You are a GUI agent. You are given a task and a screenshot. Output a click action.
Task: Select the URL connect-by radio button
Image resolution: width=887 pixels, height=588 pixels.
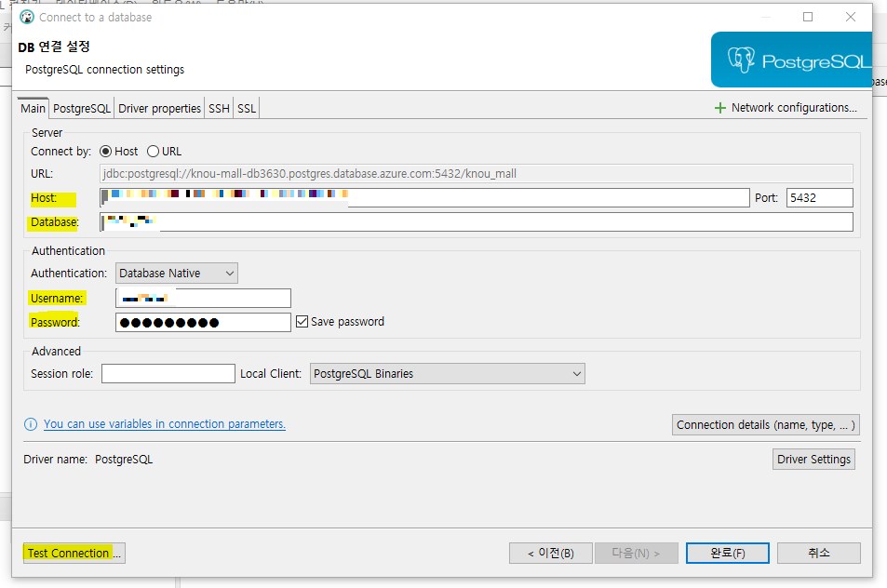point(153,152)
